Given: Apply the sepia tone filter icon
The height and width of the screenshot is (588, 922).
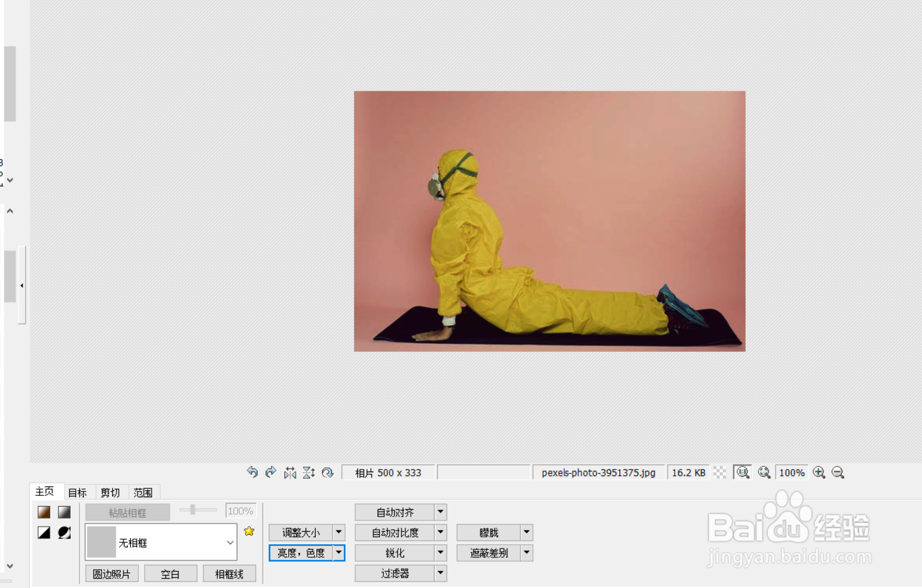Looking at the screenshot, I should [44, 512].
